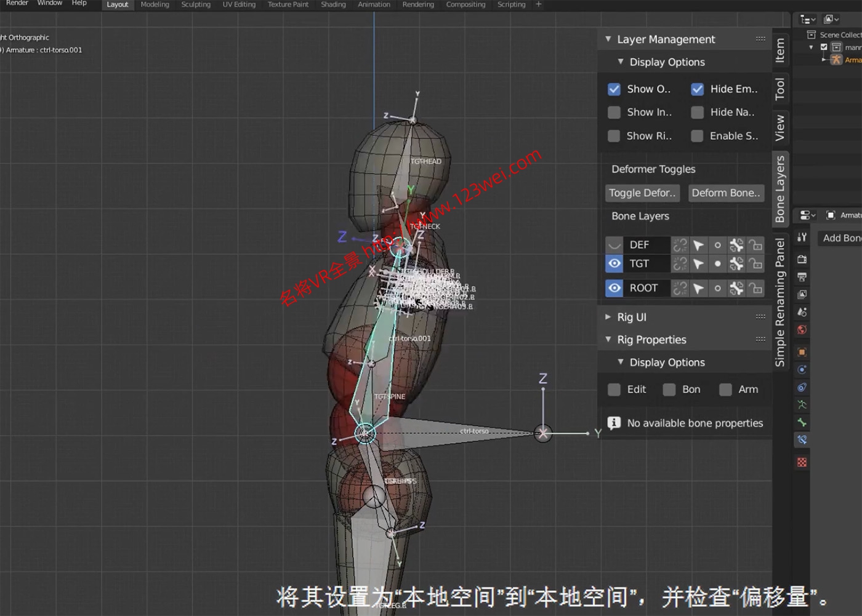Screen dimensions: 862x616
Task: Open the Window menu
Action: 49,2
